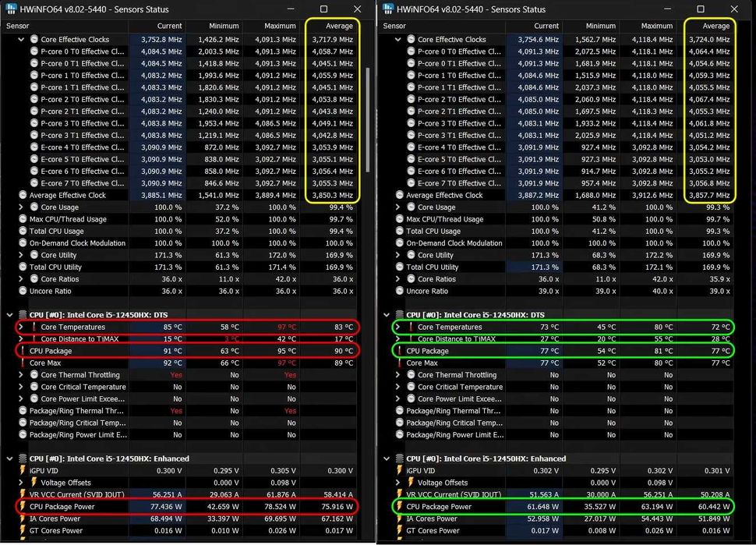
Task: Click icon beside On-Demand Clock Modulation, left window
Action: click(23, 243)
